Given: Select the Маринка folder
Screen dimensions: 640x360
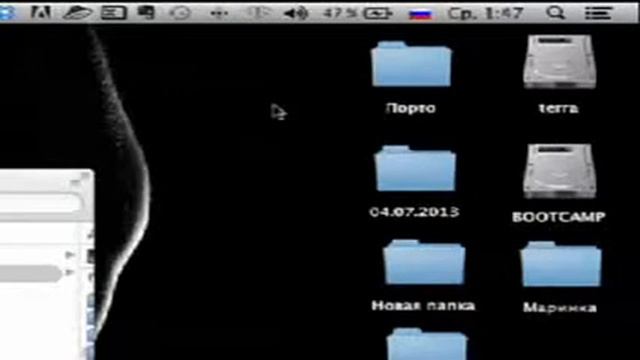Looking at the screenshot, I should coord(560,264).
